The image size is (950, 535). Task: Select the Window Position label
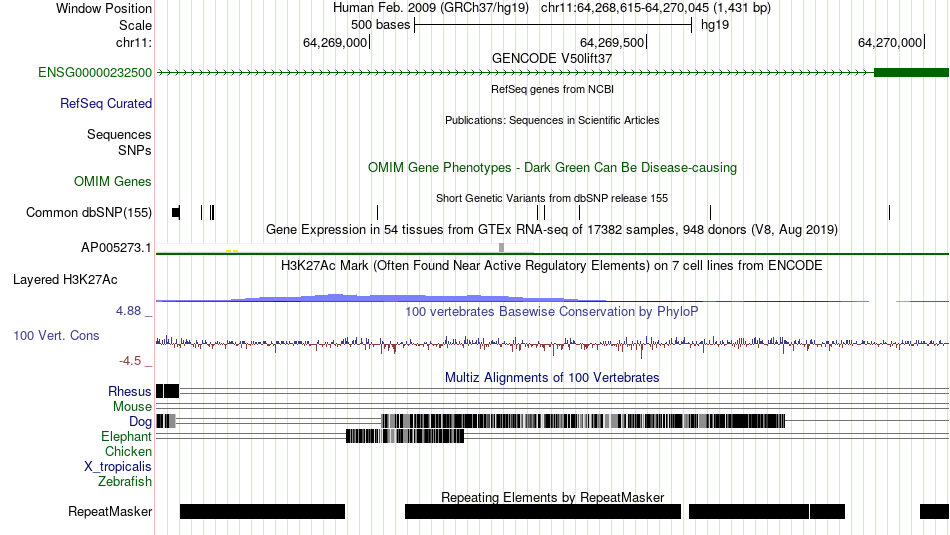coord(104,8)
